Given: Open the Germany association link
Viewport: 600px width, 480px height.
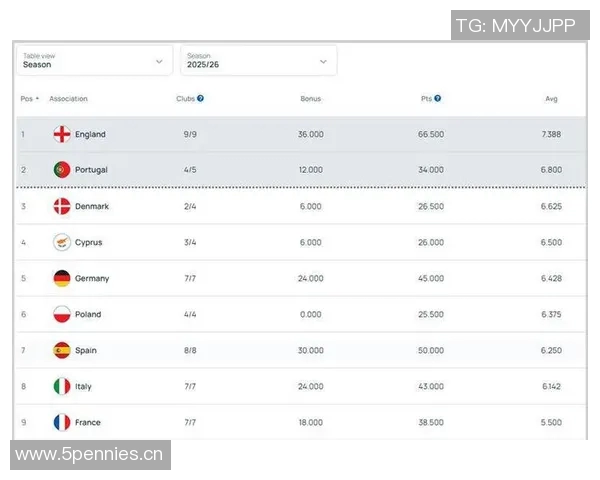Looking at the screenshot, I should coord(92,278).
